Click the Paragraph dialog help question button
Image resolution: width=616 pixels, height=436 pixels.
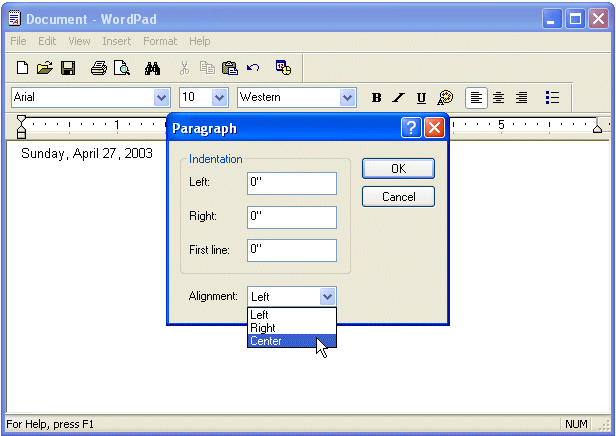tap(411, 128)
